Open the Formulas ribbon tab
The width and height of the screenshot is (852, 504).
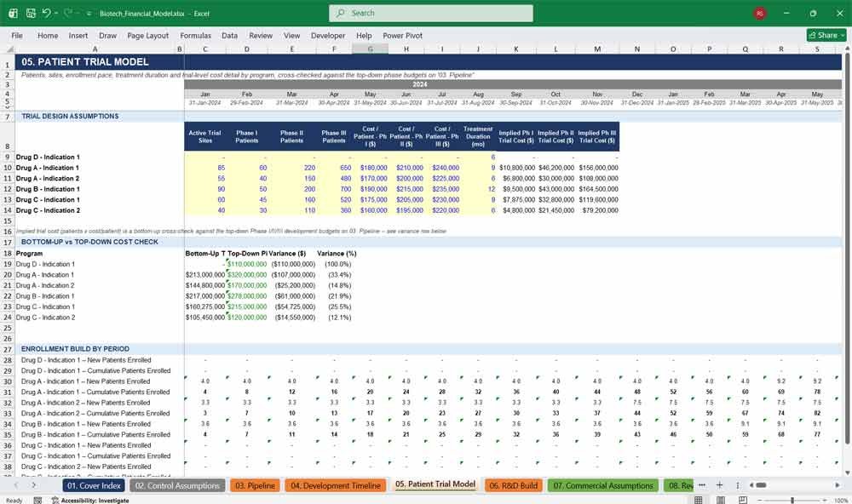tap(196, 35)
